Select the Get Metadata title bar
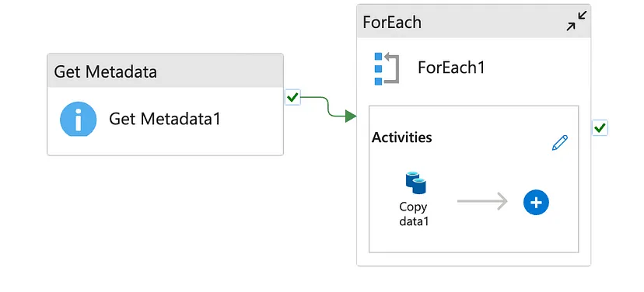 [165, 71]
